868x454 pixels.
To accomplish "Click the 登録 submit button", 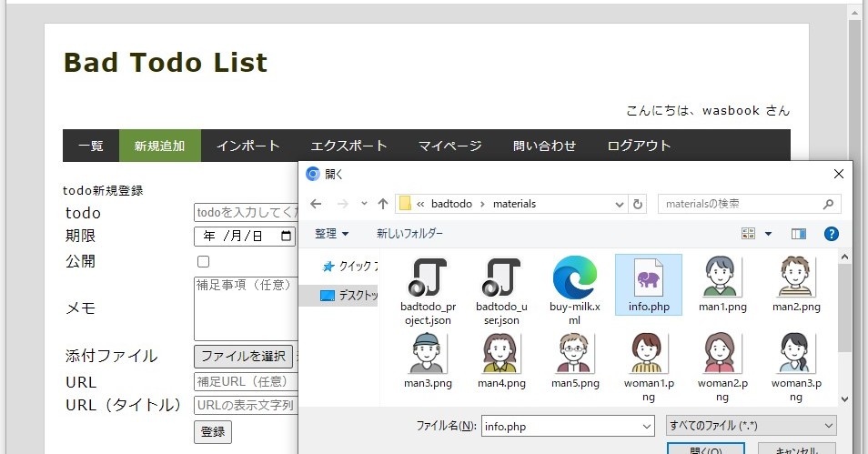I will (213, 431).
